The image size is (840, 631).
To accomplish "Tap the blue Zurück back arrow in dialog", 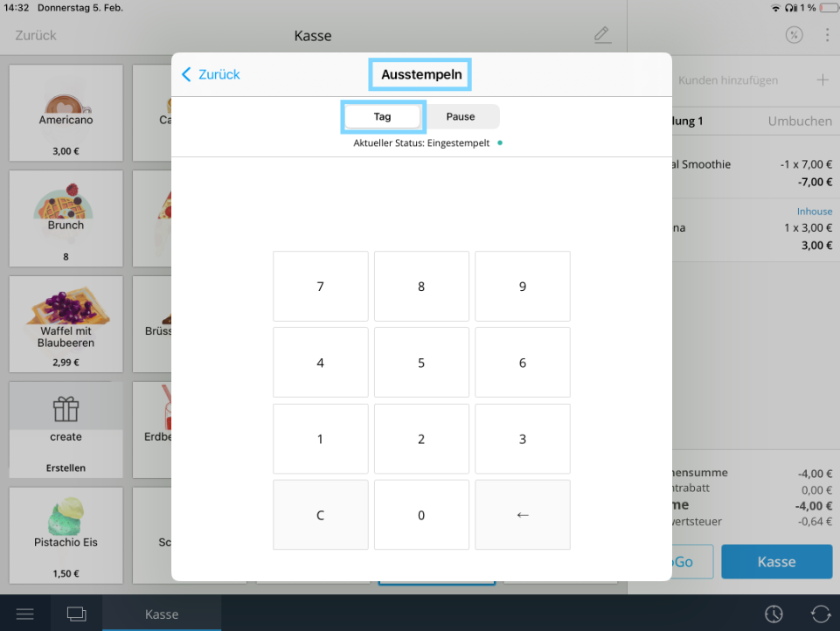I will pos(211,74).
